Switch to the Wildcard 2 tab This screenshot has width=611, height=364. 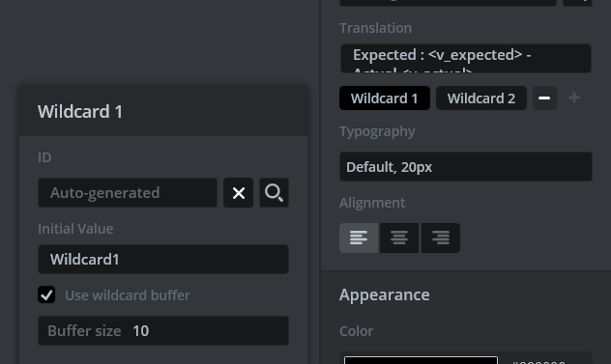click(481, 98)
